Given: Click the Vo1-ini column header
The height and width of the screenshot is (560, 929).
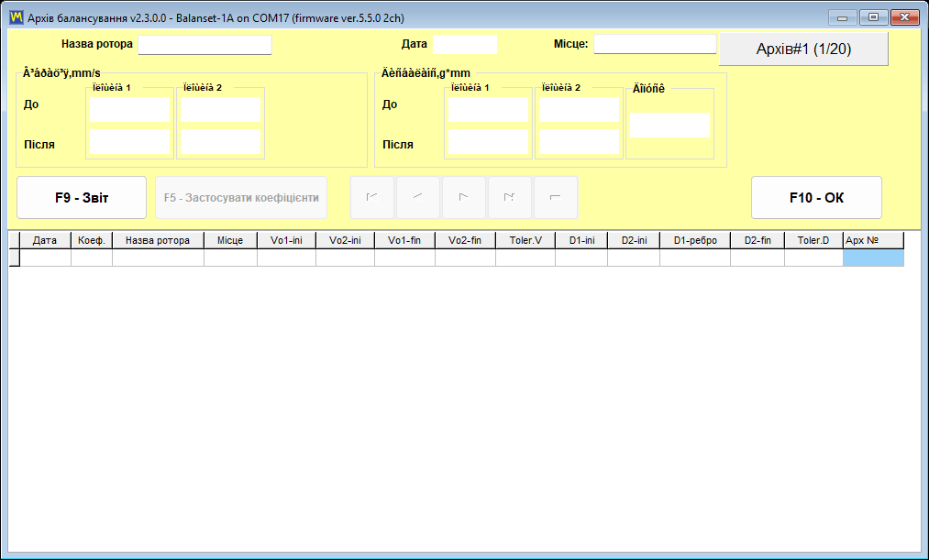Looking at the screenshot, I should [286, 240].
